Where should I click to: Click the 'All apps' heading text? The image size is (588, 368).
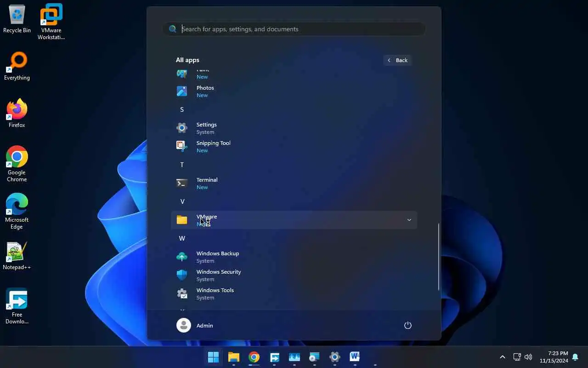point(187,60)
